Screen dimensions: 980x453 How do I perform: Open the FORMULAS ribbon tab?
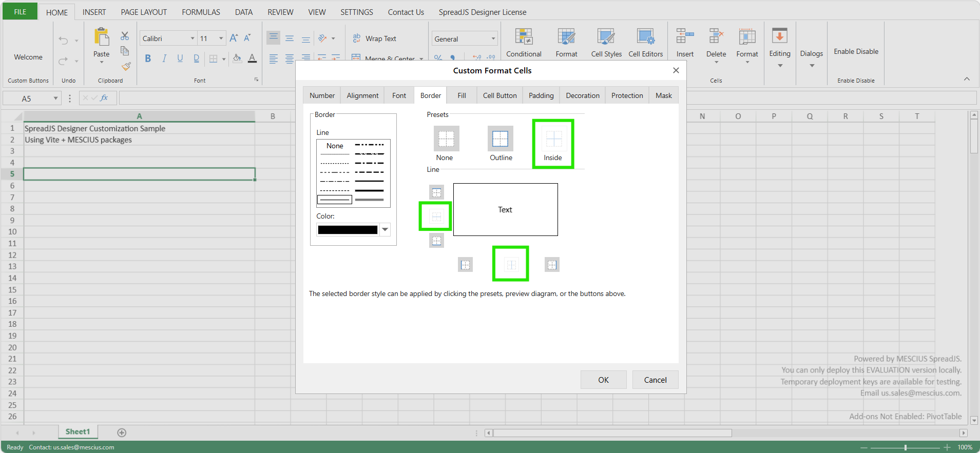201,12
